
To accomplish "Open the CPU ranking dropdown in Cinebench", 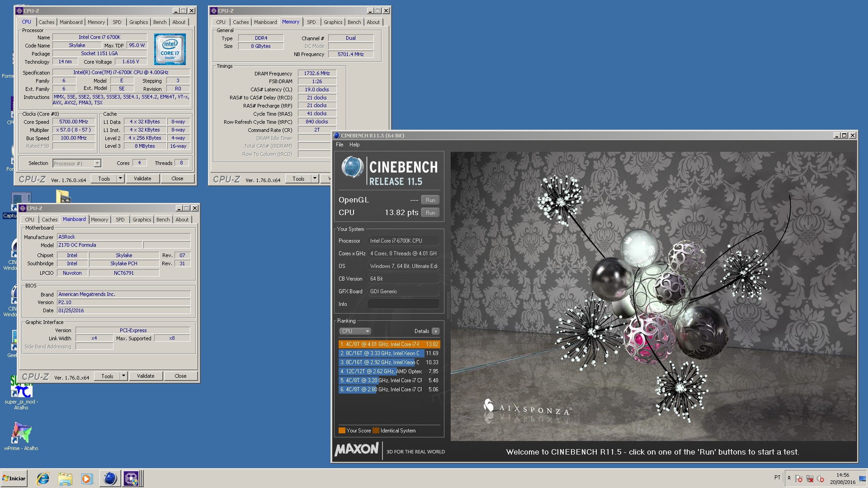I will [x=355, y=331].
